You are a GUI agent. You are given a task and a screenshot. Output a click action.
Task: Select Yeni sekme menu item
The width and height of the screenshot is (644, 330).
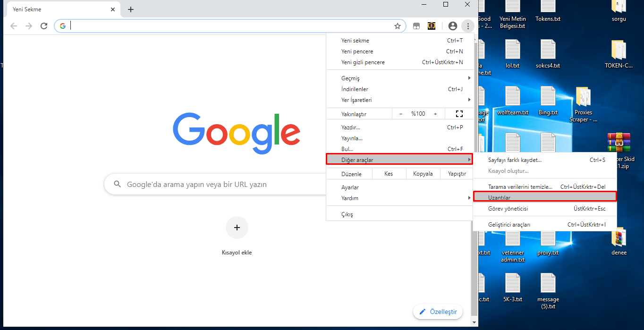click(x=399, y=41)
